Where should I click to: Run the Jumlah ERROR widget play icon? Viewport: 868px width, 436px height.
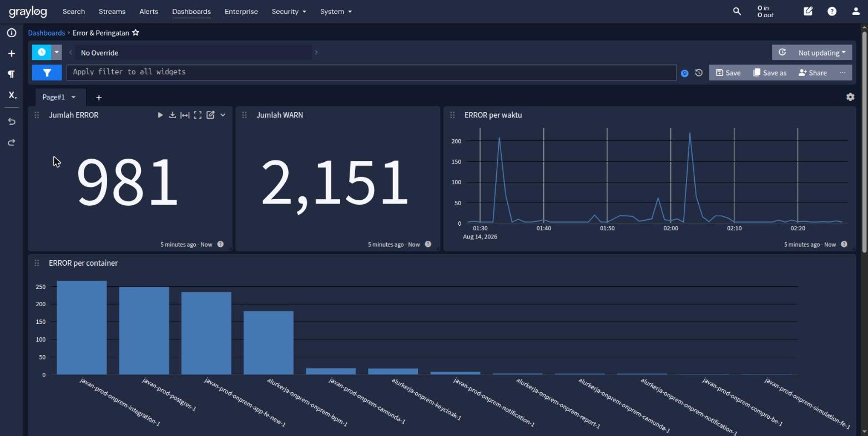pyautogui.click(x=160, y=115)
